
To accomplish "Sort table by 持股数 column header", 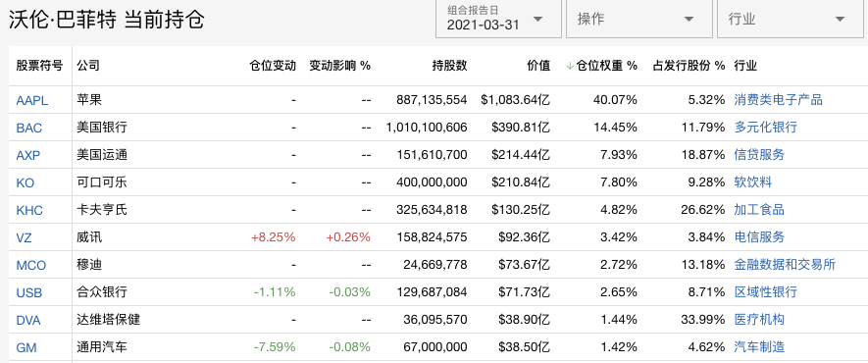I will [x=449, y=66].
